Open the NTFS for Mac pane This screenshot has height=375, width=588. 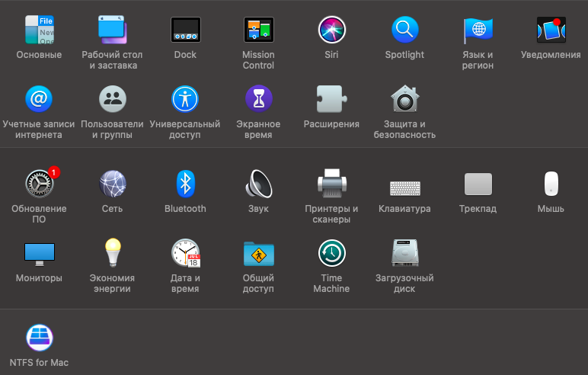coord(40,338)
